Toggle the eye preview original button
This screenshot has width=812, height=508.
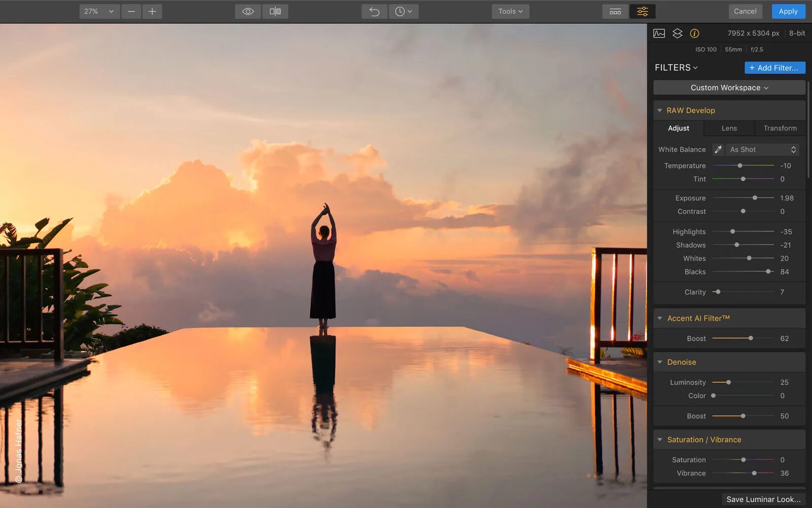coord(248,11)
